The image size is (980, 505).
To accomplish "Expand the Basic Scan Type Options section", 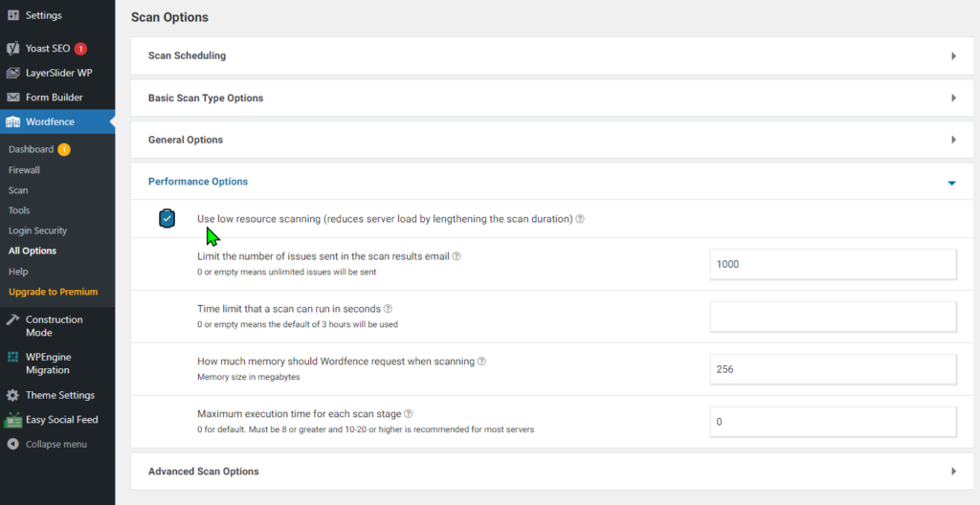I will pos(953,99).
